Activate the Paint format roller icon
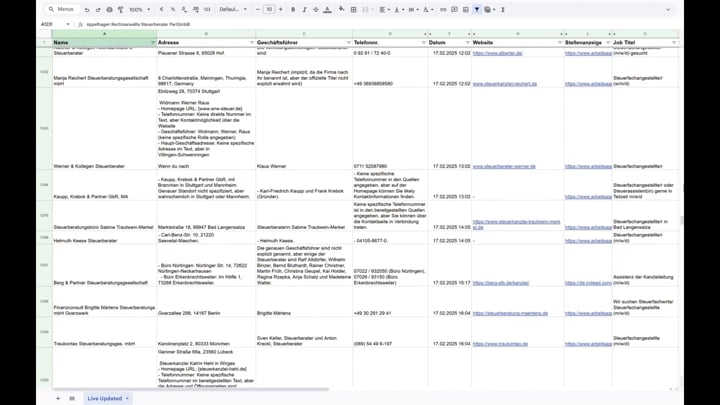Screen dimensions: 720x405 pyautogui.click(x=120, y=10)
